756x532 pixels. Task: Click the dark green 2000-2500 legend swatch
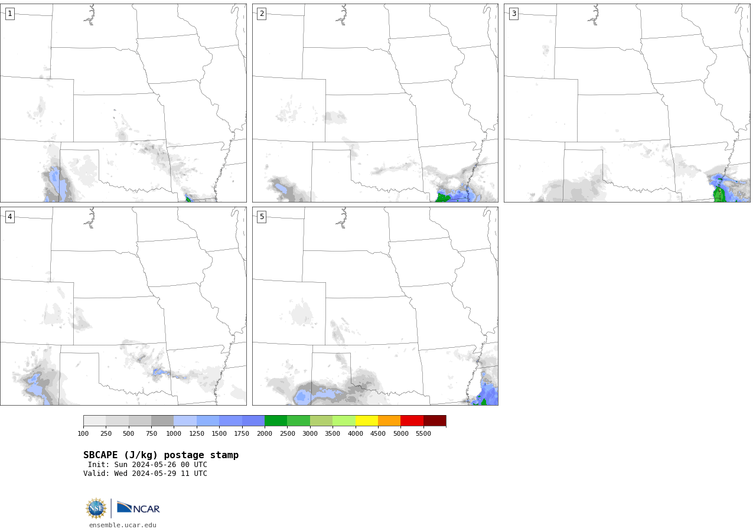click(276, 420)
